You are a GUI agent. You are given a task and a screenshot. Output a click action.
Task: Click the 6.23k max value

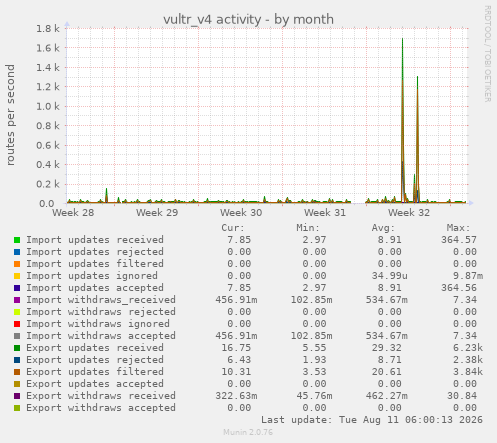468,348
